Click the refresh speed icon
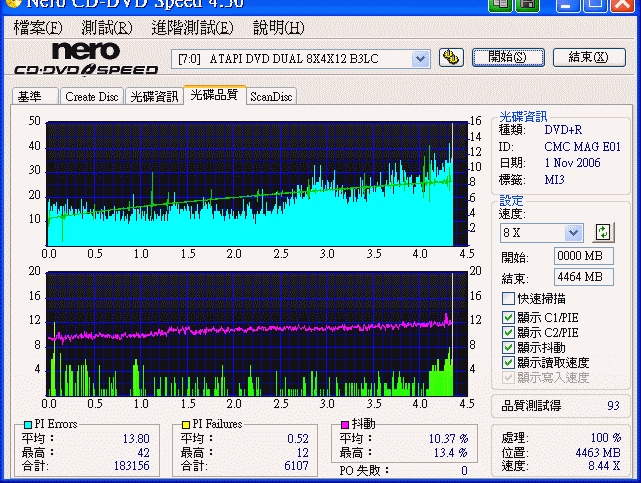 (x=603, y=232)
